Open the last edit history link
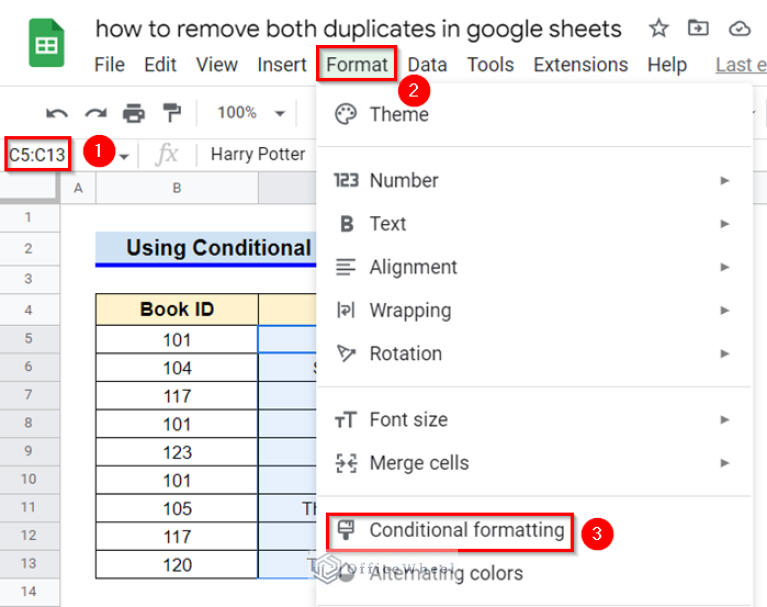The image size is (767, 607). point(739,65)
